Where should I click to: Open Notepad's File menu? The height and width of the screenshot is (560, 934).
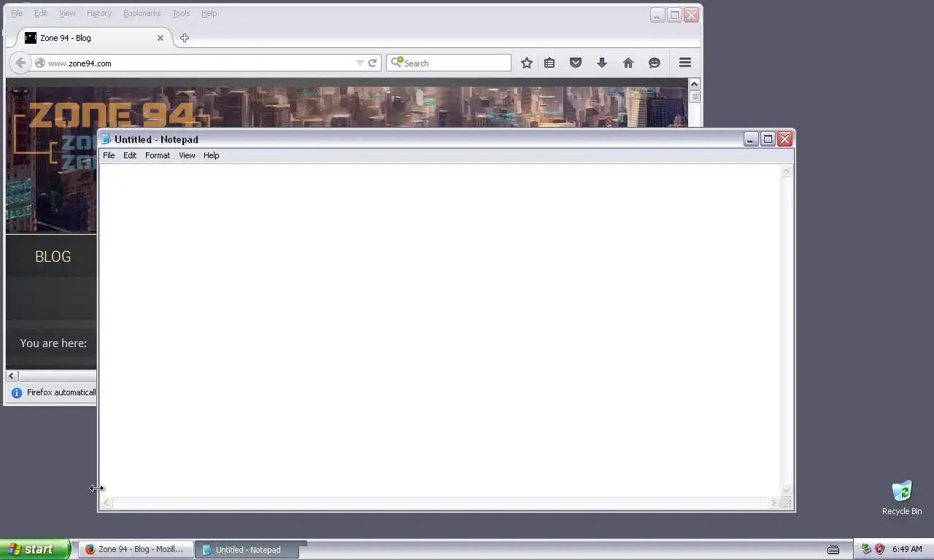tap(109, 155)
